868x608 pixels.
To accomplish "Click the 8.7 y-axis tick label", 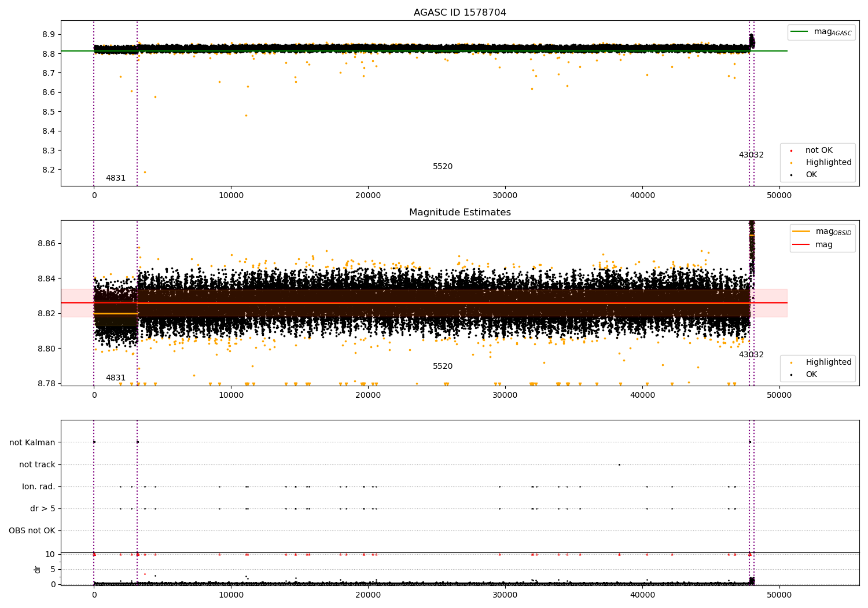I will pos(49,74).
